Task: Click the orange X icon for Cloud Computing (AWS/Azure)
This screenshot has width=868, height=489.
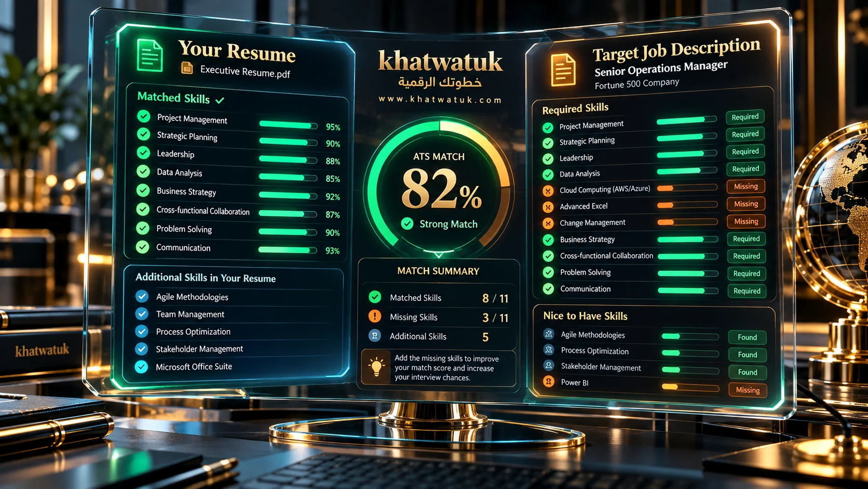Action: tap(548, 191)
